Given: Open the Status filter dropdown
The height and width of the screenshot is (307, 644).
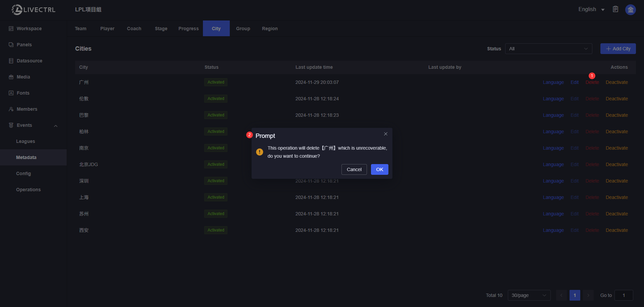Looking at the screenshot, I should [548, 49].
